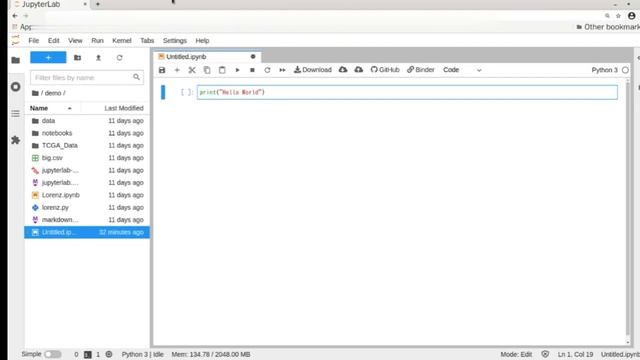Click the kernel status circle indicator

pyautogui.click(x=625, y=70)
